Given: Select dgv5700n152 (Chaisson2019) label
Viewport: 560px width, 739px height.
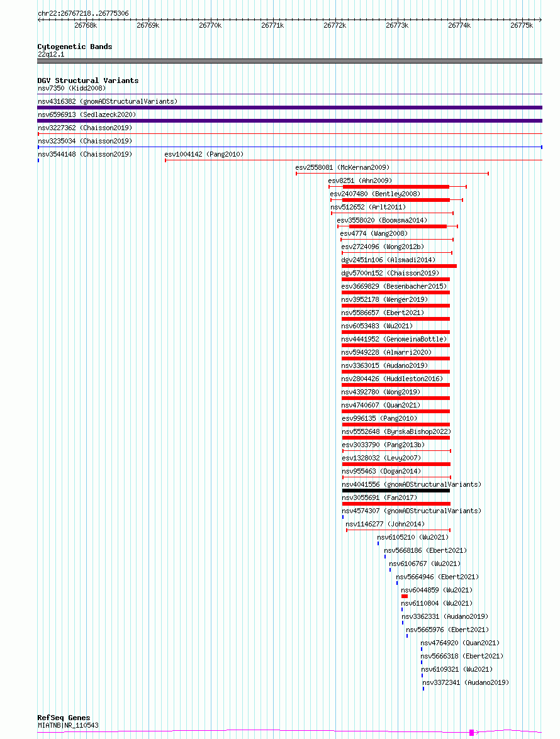Looking at the screenshot, I should 390,273.
